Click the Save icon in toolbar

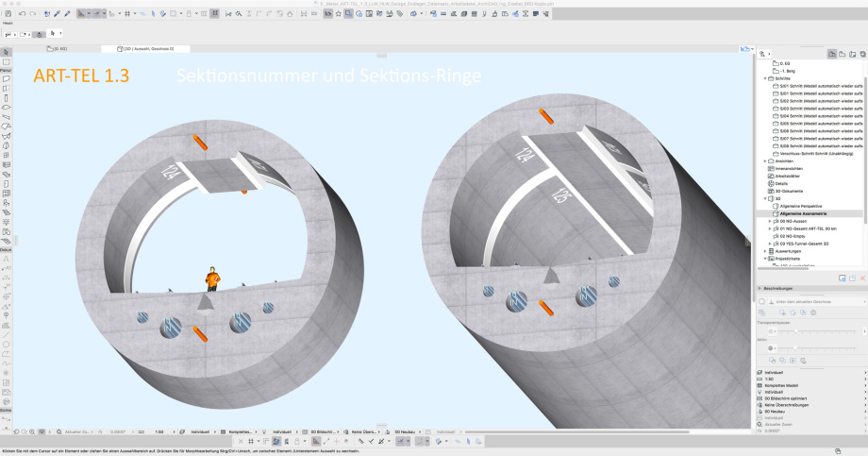[6, 14]
